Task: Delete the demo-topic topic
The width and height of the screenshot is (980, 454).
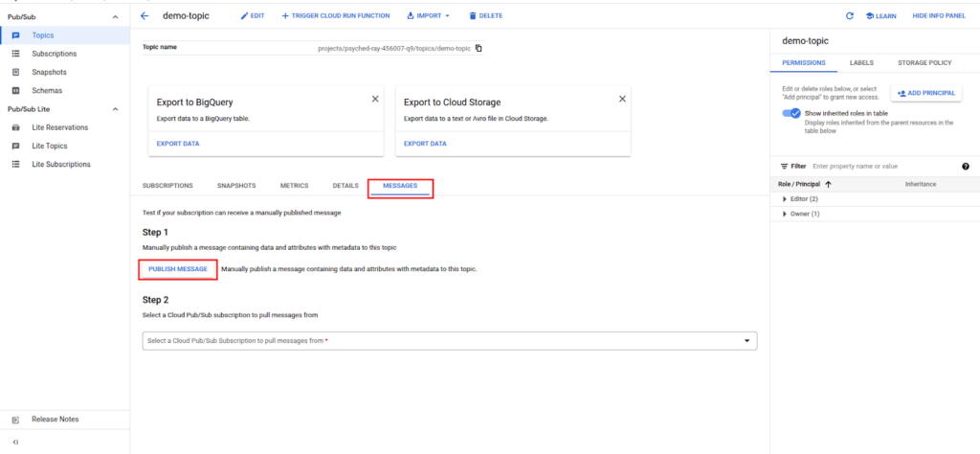Action: [485, 15]
